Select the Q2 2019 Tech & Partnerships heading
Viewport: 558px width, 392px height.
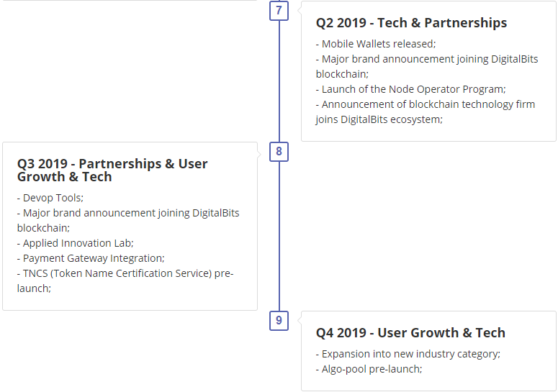point(411,23)
